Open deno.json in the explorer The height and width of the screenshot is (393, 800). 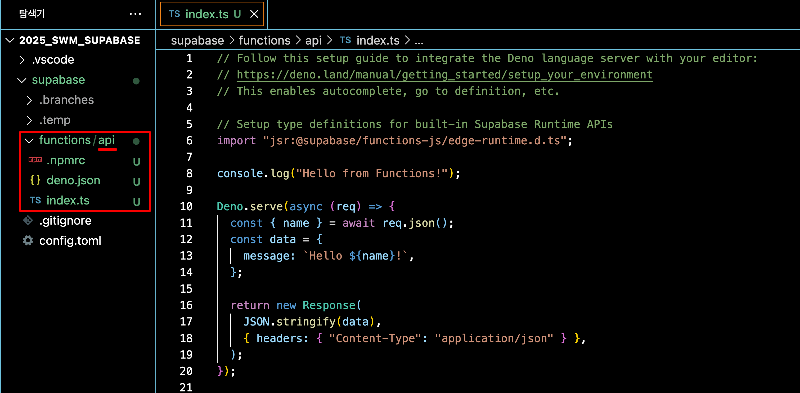tap(73, 181)
